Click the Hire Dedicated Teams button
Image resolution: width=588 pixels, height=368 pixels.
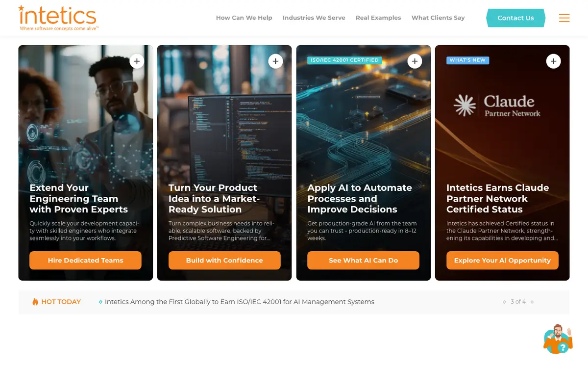tap(85, 261)
